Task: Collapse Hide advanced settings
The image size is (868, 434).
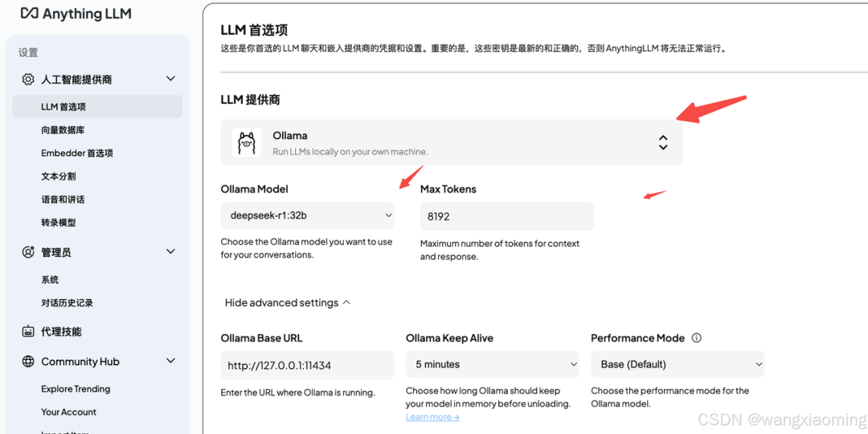Action: click(x=287, y=303)
